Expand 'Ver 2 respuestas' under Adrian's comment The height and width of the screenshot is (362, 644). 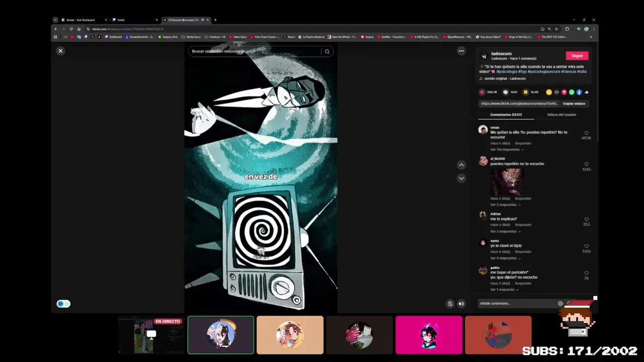click(505, 231)
